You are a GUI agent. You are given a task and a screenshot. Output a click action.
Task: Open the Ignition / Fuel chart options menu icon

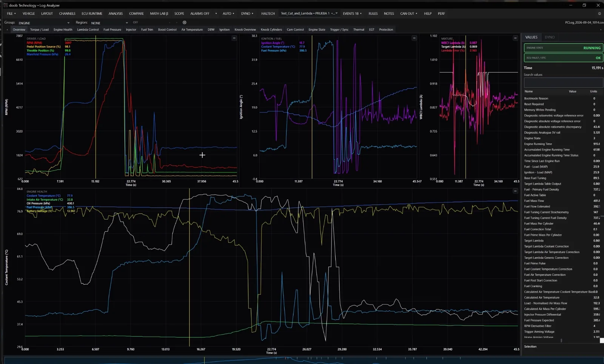tap(414, 38)
